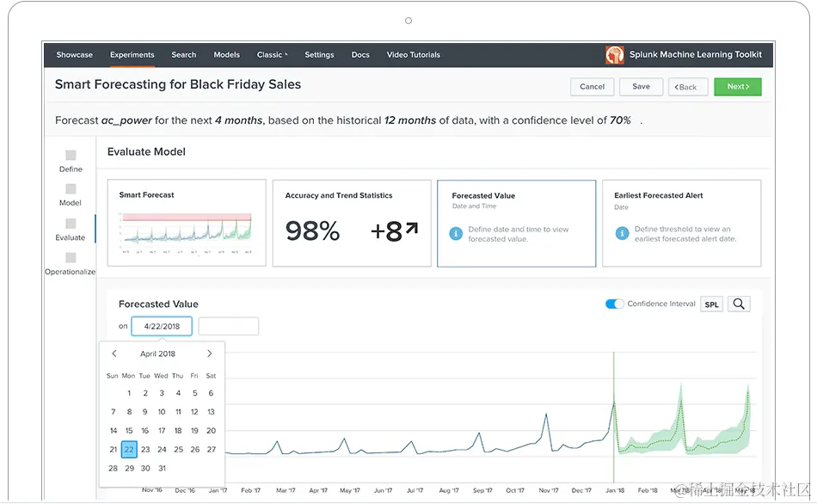Open the Video Tutorials menu item
This screenshot has height=504, width=817.
tap(413, 54)
